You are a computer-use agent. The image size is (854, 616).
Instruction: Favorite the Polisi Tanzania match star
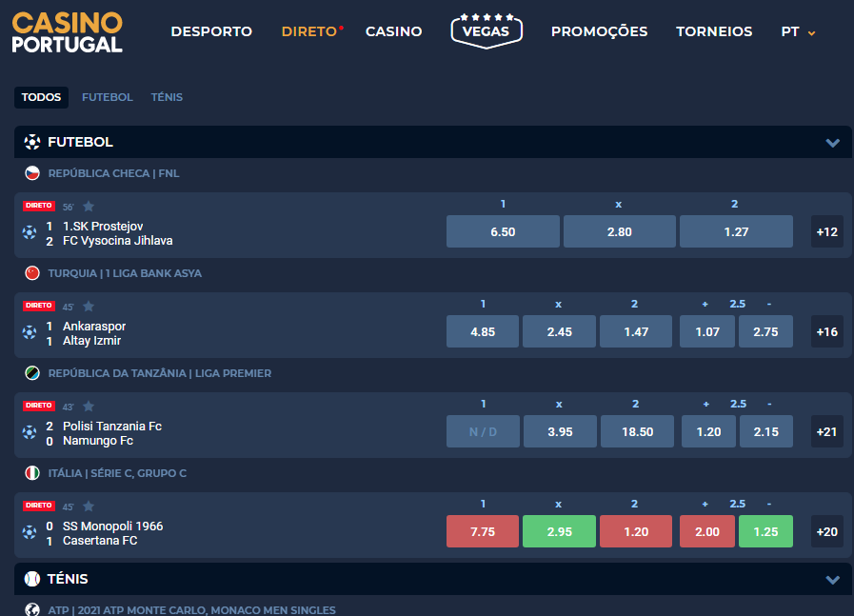[89, 406]
